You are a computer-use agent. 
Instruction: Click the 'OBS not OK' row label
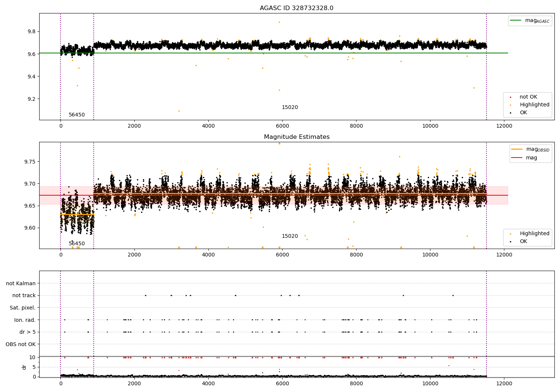21,344
